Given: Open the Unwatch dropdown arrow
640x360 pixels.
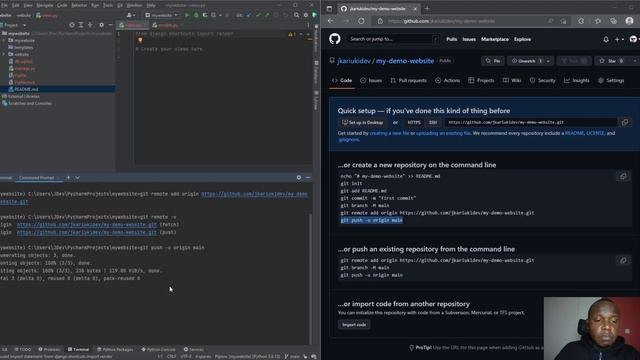Looking at the screenshot, I should point(548,61).
